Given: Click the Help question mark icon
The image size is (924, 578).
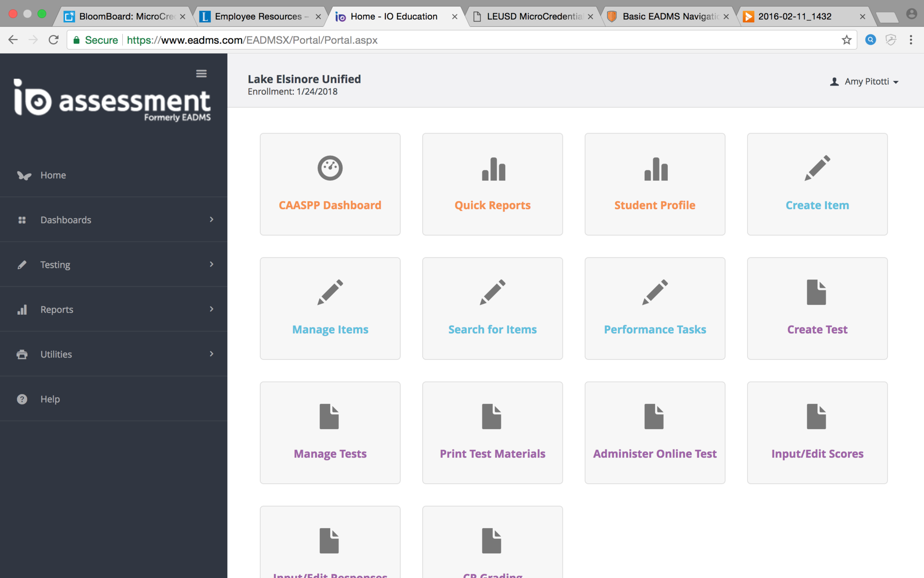Looking at the screenshot, I should (x=22, y=399).
